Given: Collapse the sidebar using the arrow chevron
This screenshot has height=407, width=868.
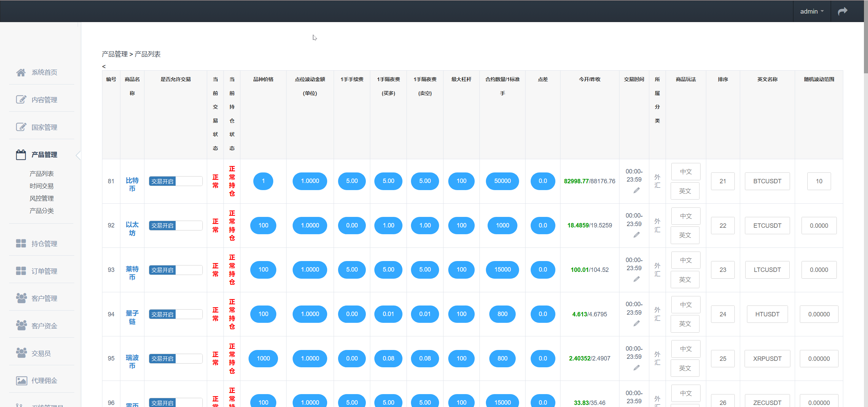Looking at the screenshot, I should pos(78,155).
